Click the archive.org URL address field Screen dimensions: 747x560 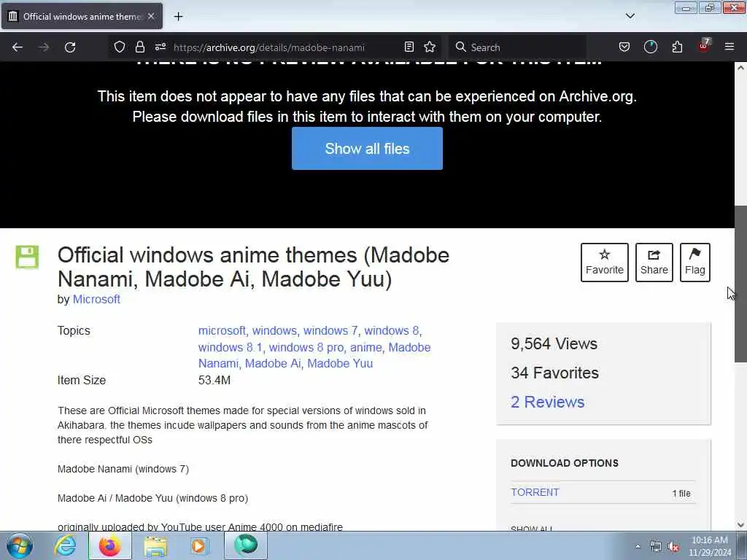[x=269, y=47]
